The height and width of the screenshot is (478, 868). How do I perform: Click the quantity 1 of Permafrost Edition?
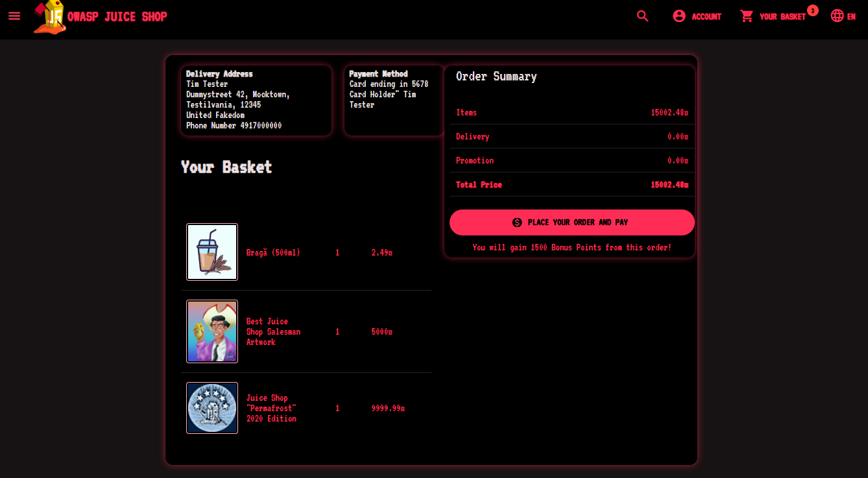(337, 408)
